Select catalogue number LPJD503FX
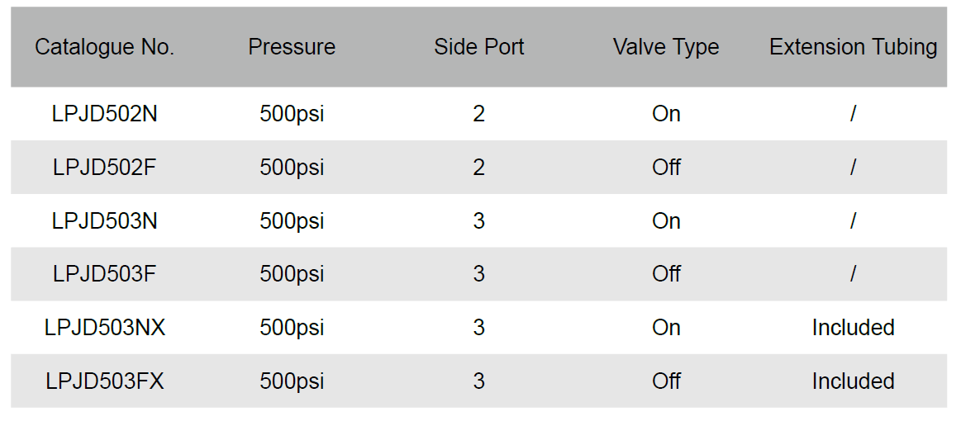Viewport: 980px width, 426px height. point(105,381)
